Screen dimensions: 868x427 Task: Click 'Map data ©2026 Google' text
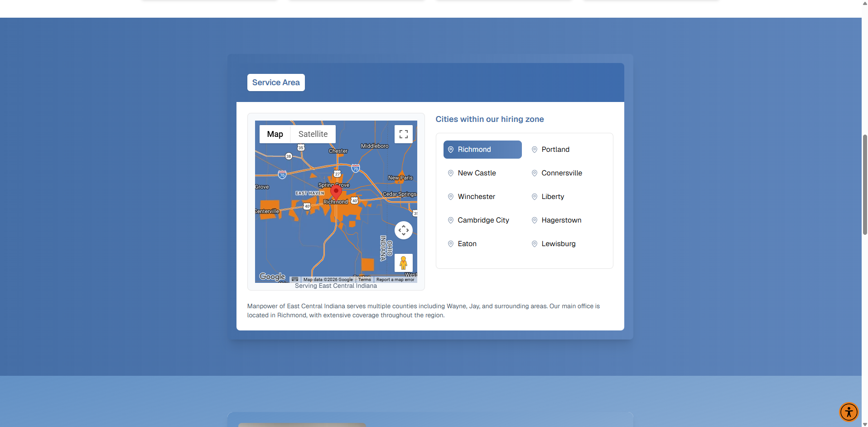tap(328, 280)
